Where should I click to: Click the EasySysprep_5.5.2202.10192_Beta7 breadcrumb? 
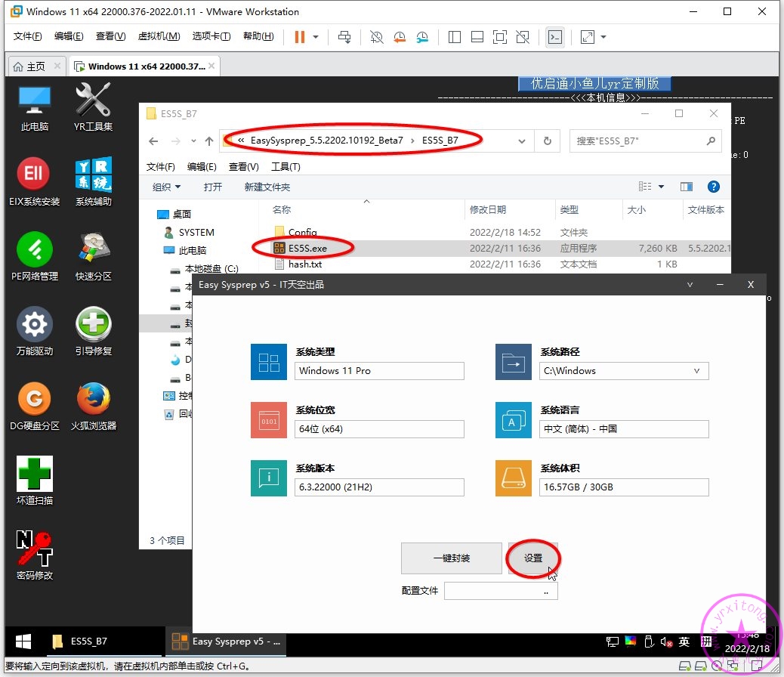[326, 140]
